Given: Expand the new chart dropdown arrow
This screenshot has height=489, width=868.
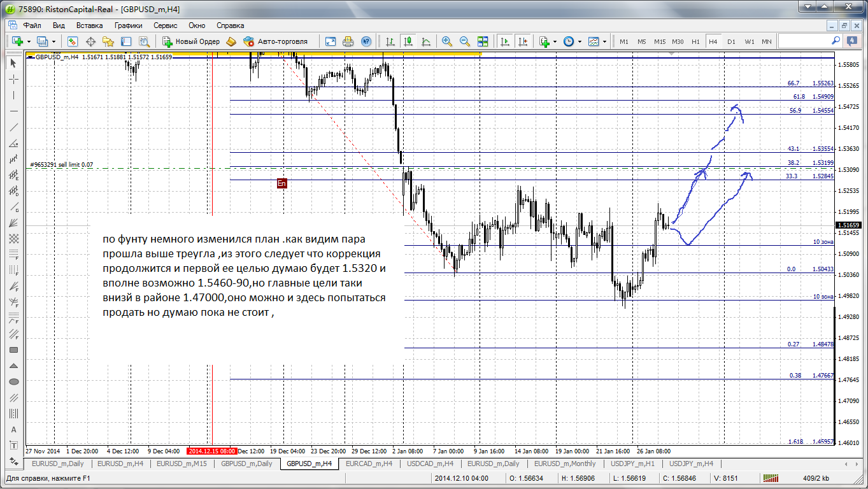Looking at the screenshot, I should pyautogui.click(x=29, y=41).
